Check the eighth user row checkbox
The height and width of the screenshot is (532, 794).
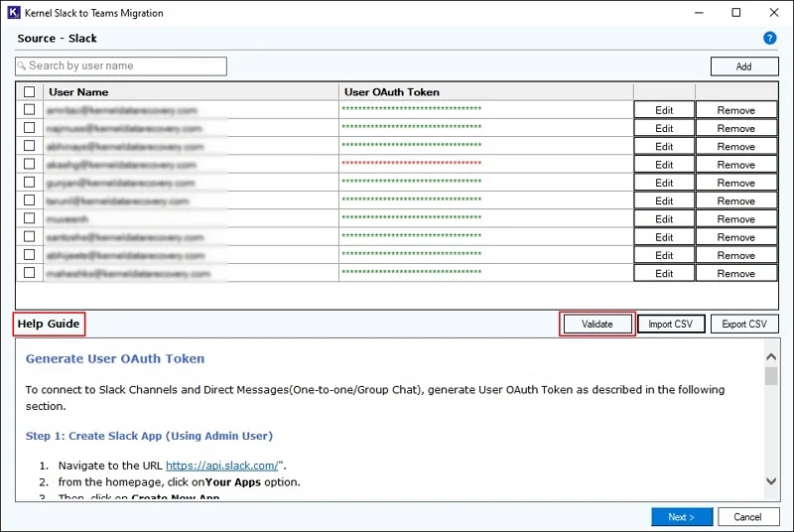[x=30, y=236]
